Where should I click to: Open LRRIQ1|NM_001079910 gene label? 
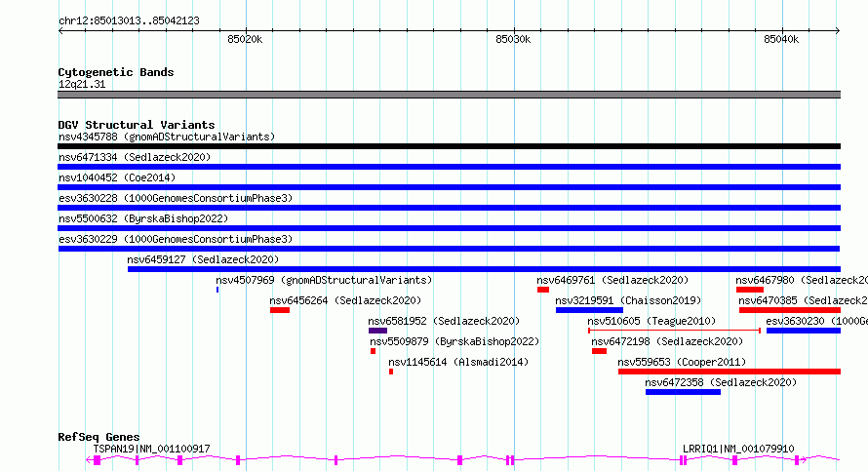coord(738,449)
